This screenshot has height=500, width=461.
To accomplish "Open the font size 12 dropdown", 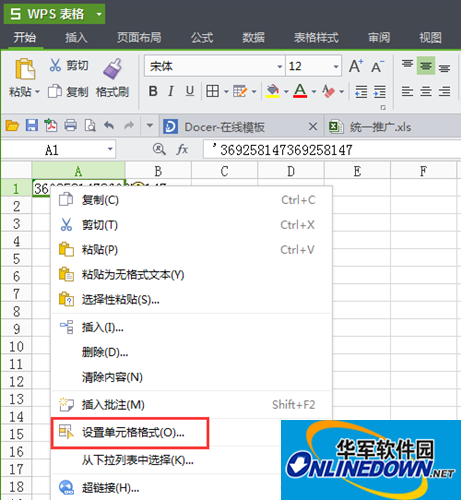I will click(x=336, y=66).
